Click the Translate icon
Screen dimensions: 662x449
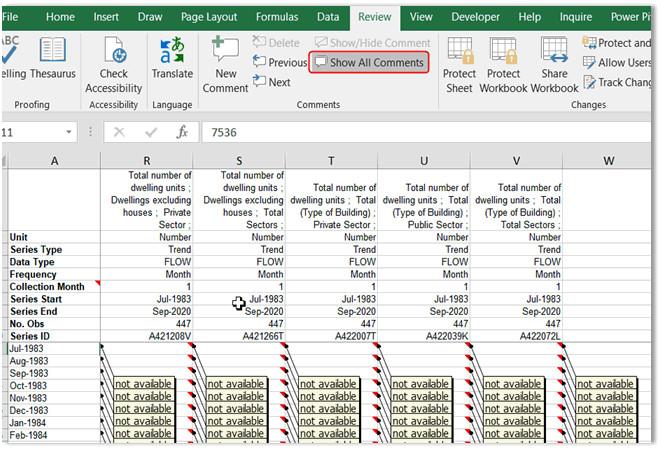(x=172, y=58)
